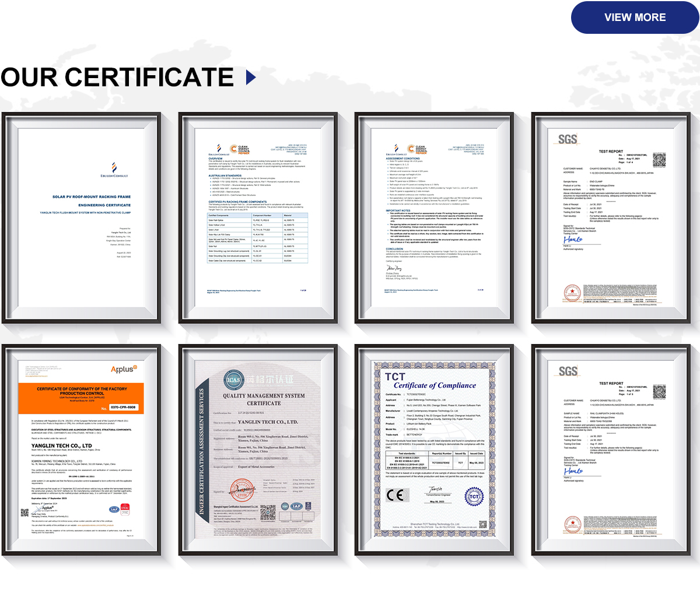Click 'YANGLIN TECH CO., LTD.' on ICAS certificate
This screenshot has height=597, width=700.
[x=268, y=422]
